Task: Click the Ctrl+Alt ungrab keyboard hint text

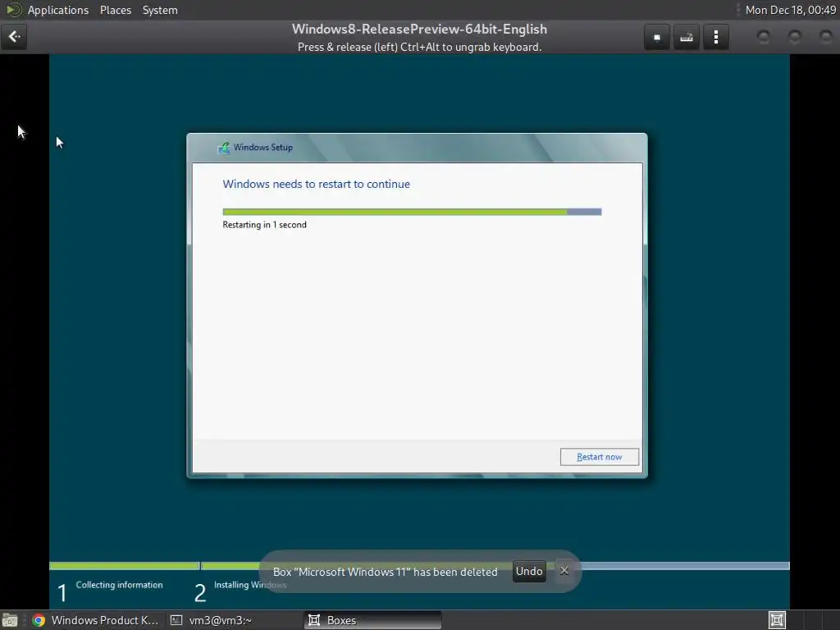Action: click(419, 47)
